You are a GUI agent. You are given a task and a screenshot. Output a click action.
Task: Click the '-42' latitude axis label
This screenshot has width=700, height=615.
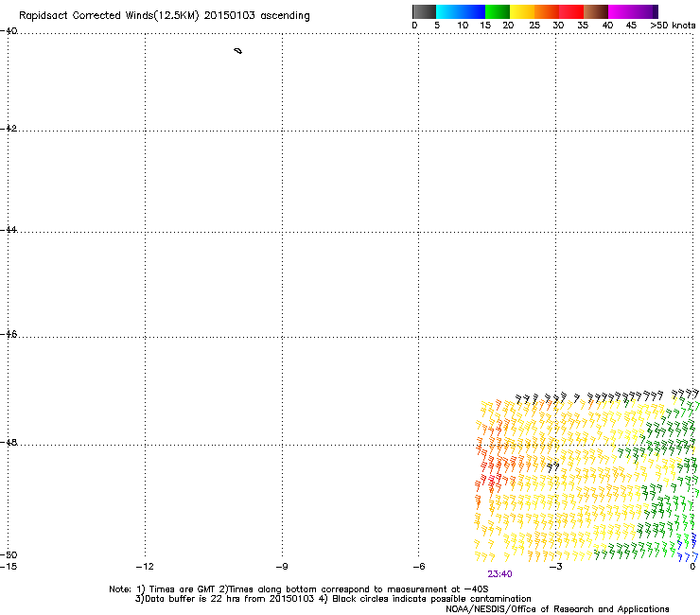click(x=9, y=128)
